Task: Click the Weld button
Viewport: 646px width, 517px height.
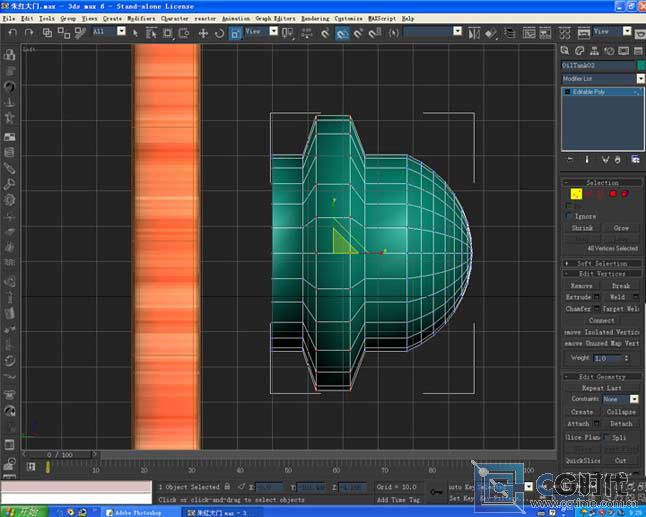Action: coord(617,297)
